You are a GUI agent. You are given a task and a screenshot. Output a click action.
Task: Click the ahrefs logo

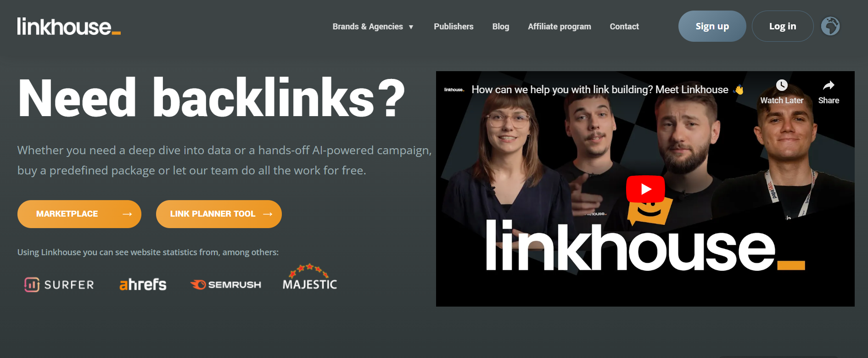point(143,285)
